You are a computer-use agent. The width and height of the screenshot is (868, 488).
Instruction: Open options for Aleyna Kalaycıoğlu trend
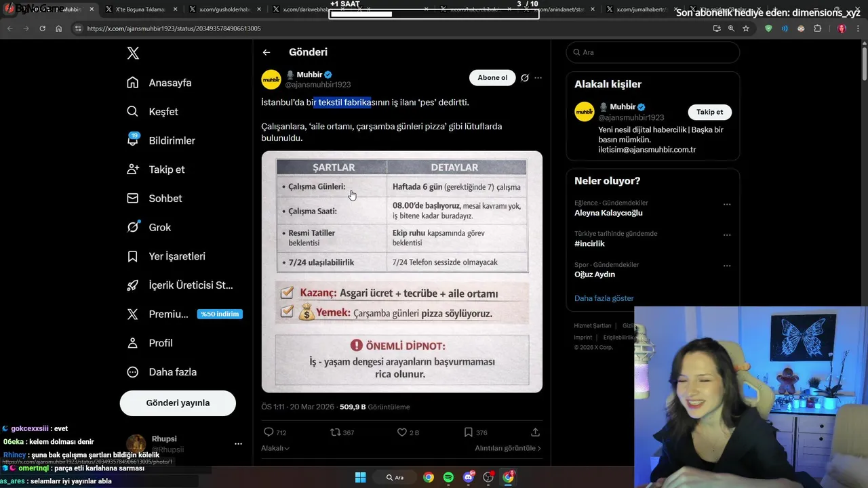(727, 204)
